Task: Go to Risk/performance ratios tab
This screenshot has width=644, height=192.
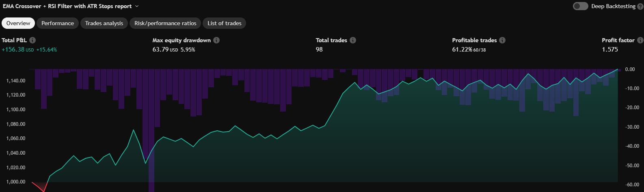Action: point(165,23)
